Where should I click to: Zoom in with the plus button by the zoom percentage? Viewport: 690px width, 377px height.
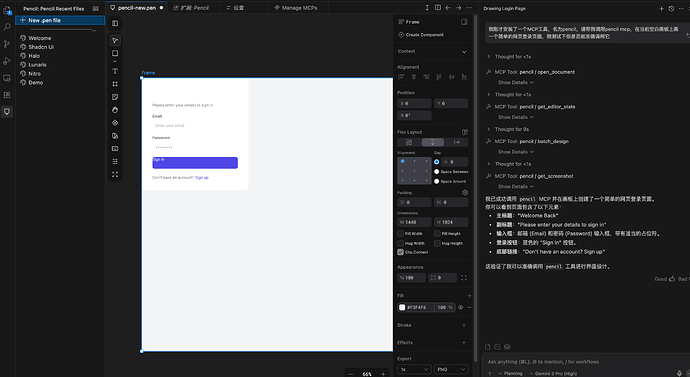click(383, 374)
